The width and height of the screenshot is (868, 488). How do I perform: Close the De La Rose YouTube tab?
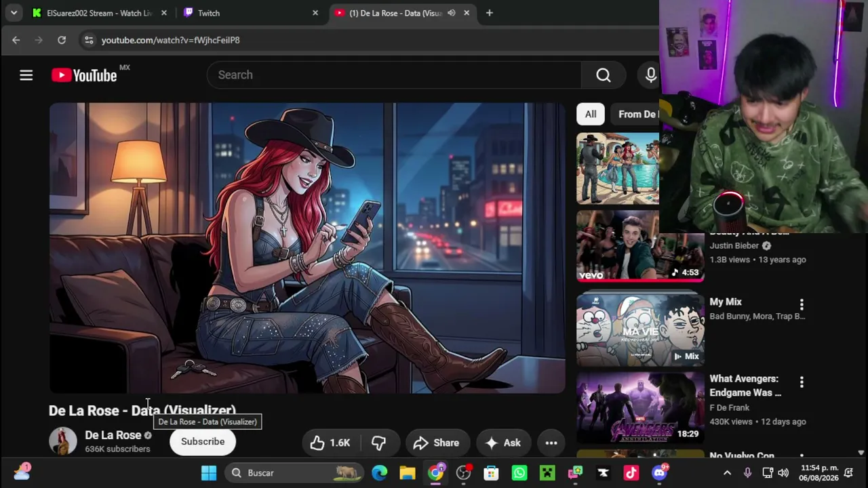(x=467, y=13)
